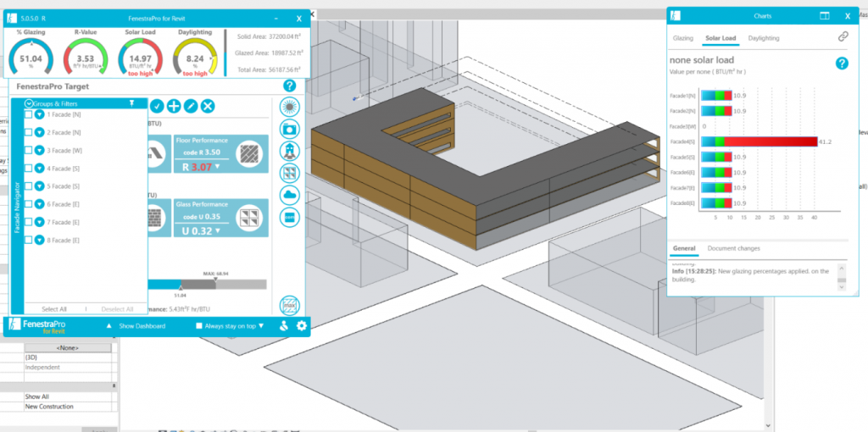Expand the 1 Facade [N] arrow

39,114
